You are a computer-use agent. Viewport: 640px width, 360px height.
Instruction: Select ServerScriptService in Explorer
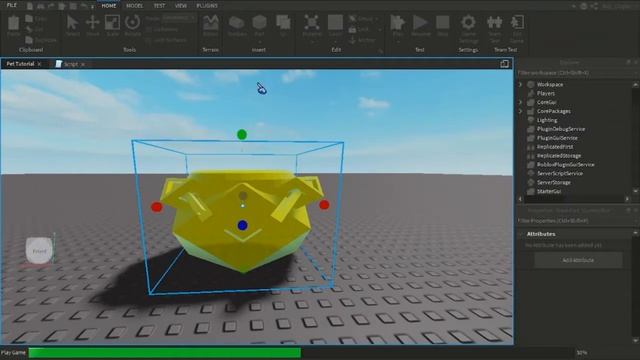click(x=560, y=173)
